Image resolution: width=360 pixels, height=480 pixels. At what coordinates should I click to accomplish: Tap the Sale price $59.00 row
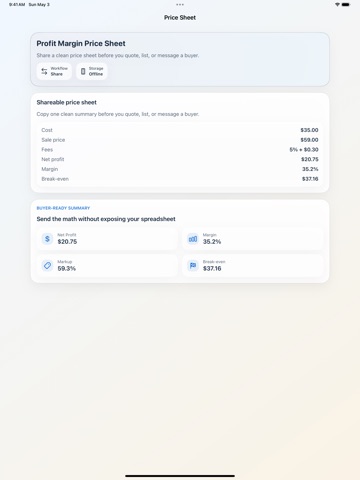tap(180, 140)
